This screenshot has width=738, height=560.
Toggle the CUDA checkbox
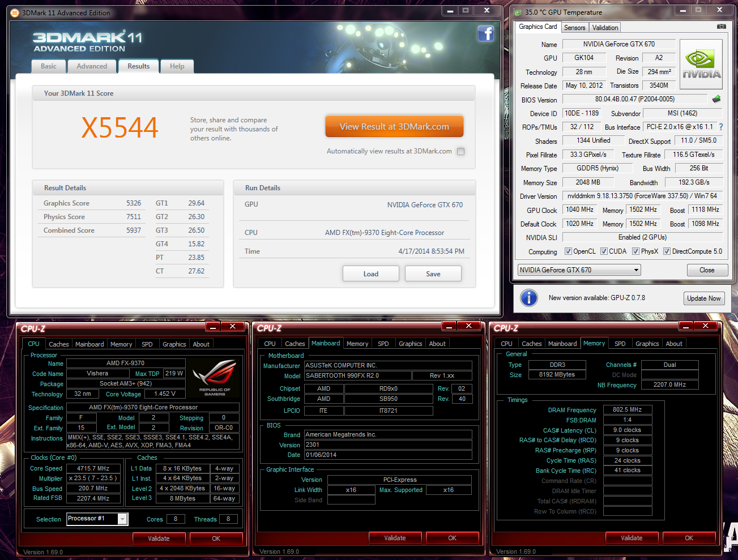click(x=604, y=251)
